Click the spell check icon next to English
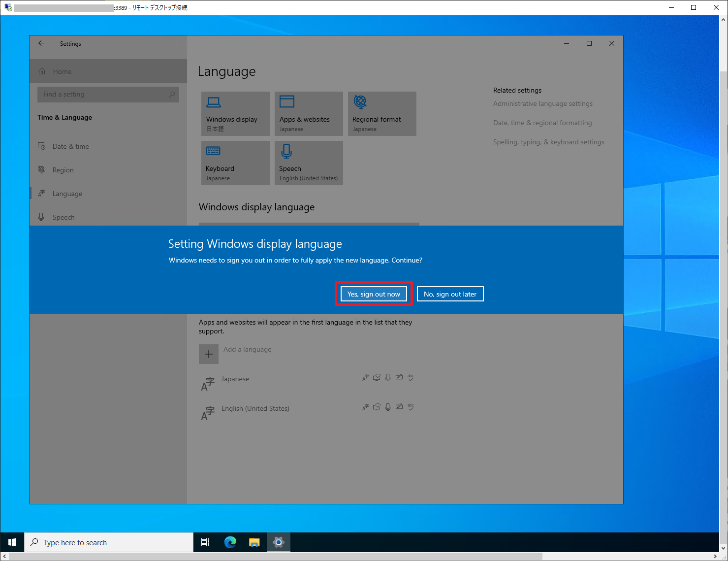The width and height of the screenshot is (728, 561). [411, 407]
